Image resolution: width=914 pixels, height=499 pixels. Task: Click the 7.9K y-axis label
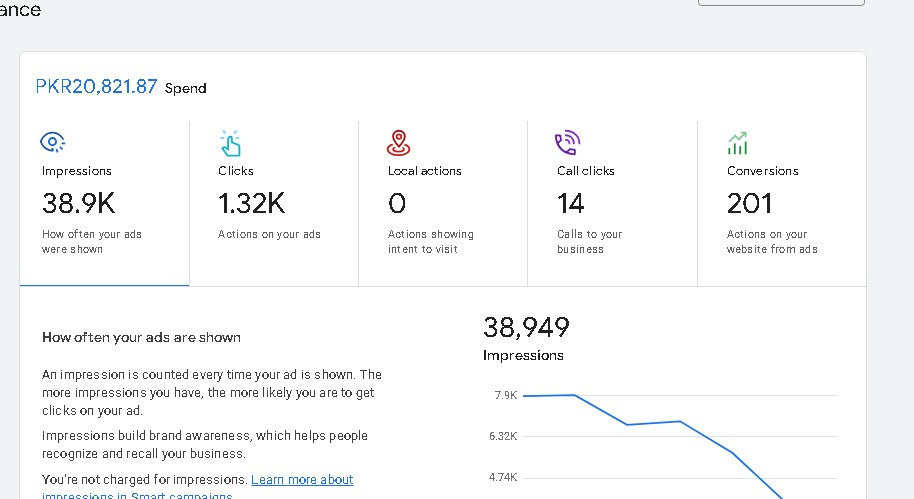click(x=505, y=396)
